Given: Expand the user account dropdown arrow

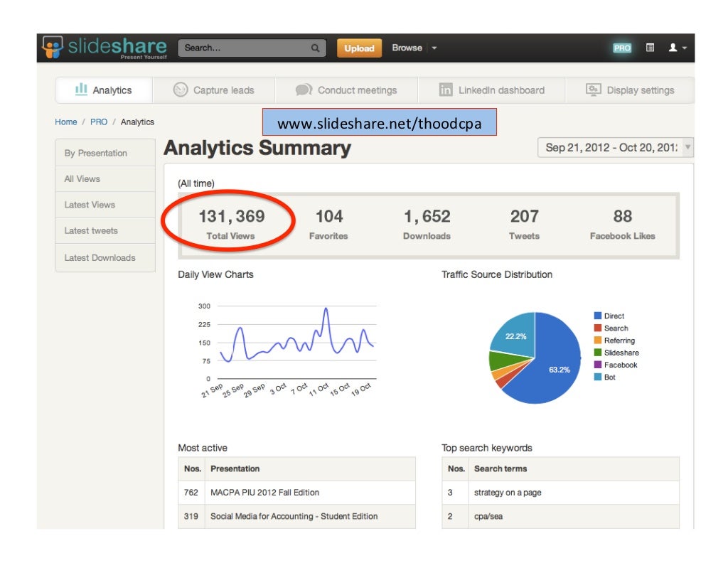Looking at the screenshot, I should (685, 48).
